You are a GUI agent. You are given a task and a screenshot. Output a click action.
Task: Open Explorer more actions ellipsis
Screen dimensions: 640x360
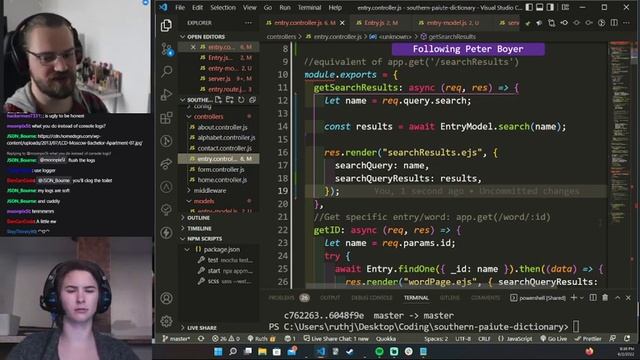click(x=248, y=23)
